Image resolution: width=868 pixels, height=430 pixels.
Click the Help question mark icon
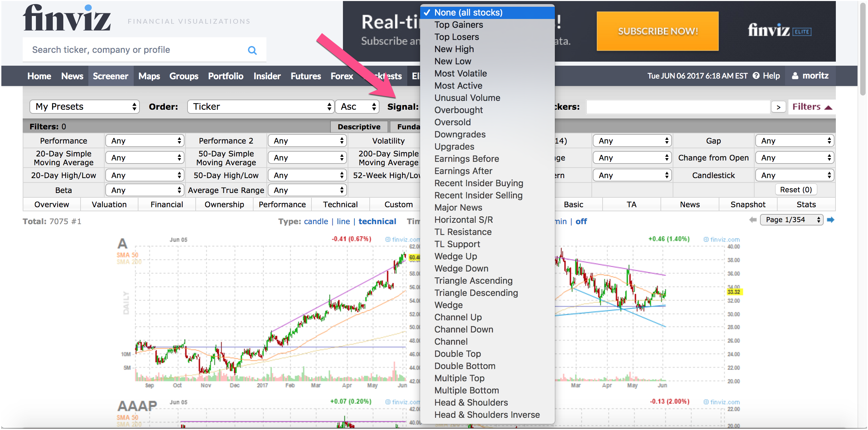click(756, 76)
